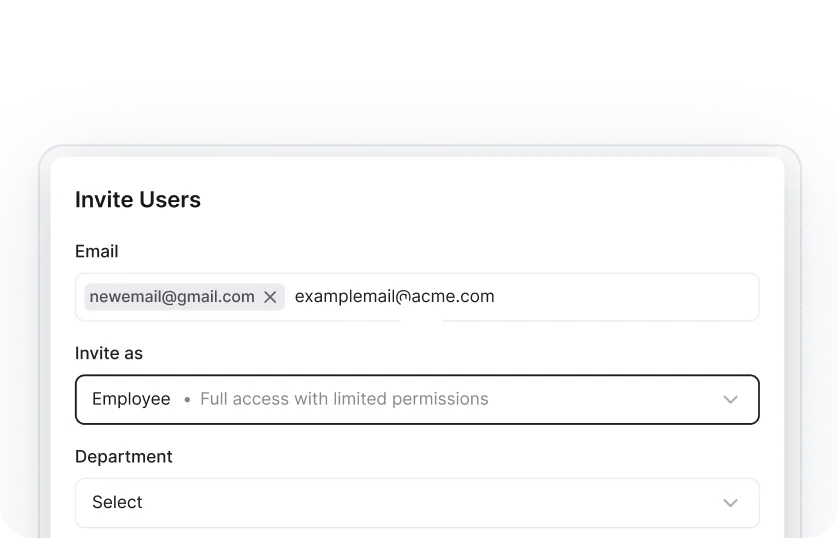The image size is (838, 538).
Task: Click the bullet separator after Employee
Action: (x=186, y=400)
